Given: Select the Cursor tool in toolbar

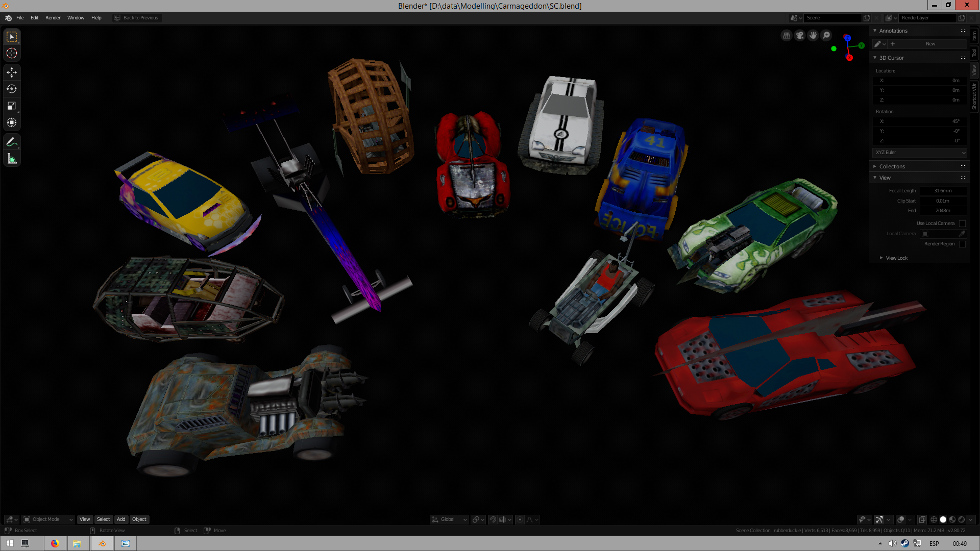Looking at the screenshot, I should pyautogui.click(x=12, y=53).
